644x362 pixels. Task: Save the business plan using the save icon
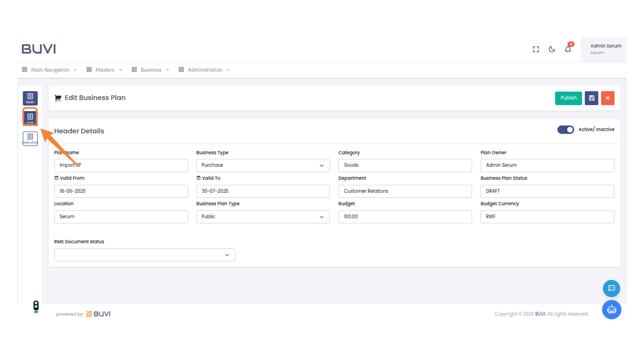(591, 98)
